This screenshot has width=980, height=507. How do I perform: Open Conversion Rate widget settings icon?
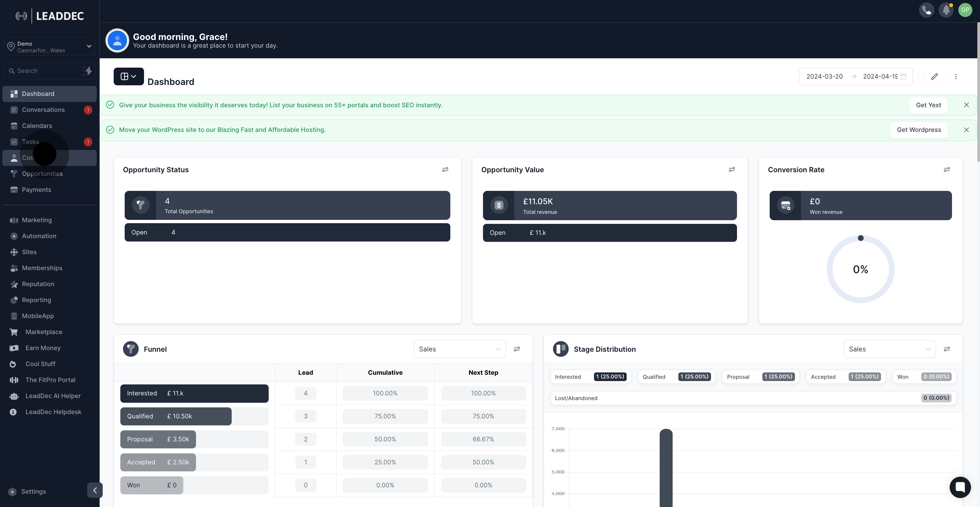947,170
